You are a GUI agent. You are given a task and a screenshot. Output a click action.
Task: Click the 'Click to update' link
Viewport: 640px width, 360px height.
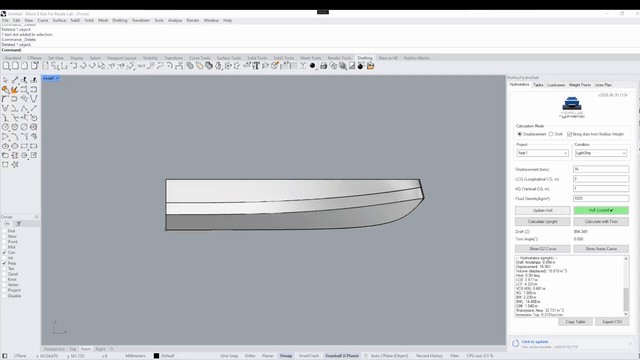535,342
